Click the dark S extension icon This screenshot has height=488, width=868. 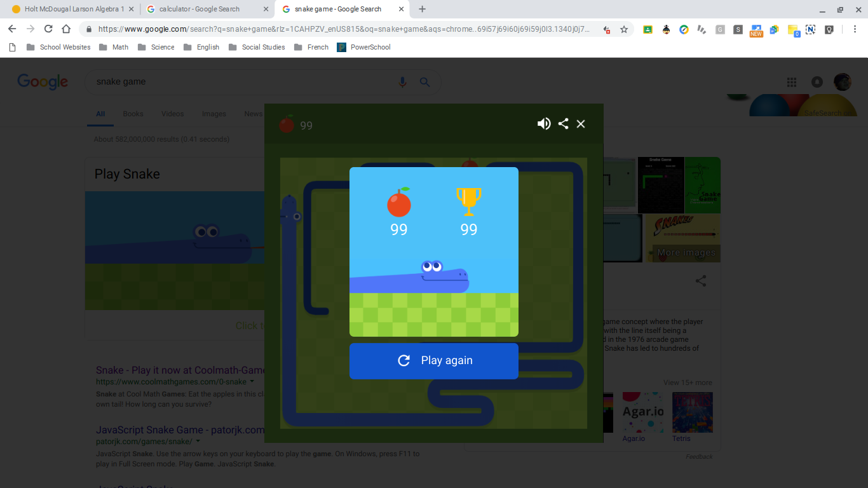pos(738,29)
